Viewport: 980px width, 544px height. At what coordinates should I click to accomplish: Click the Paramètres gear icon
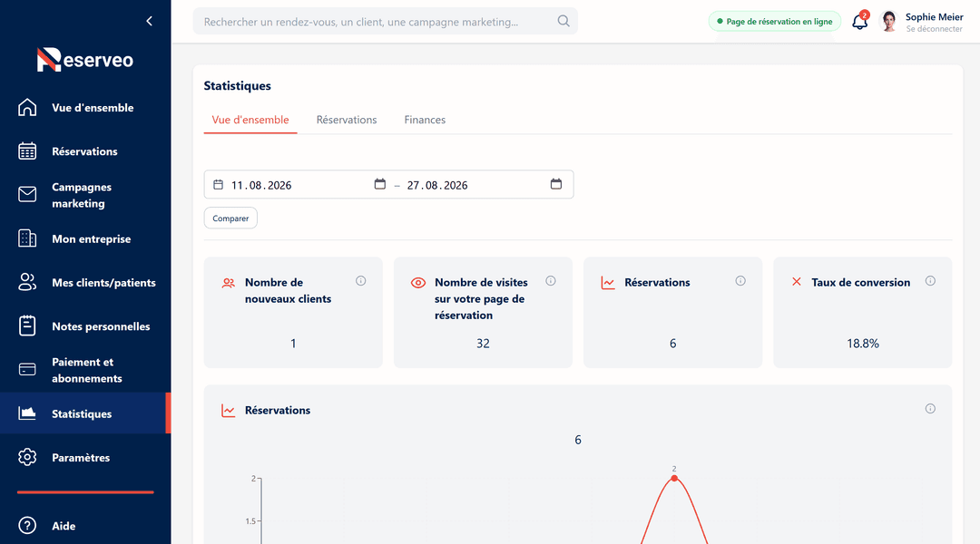(27, 457)
